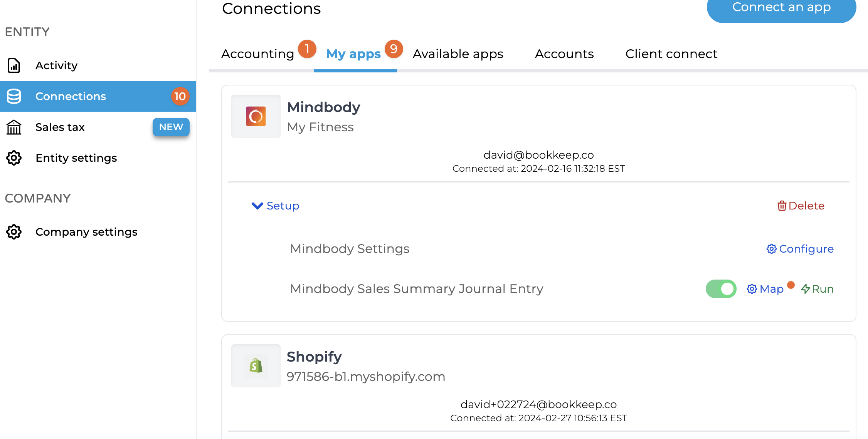Click the Map option for Sales Summary

[770, 289]
